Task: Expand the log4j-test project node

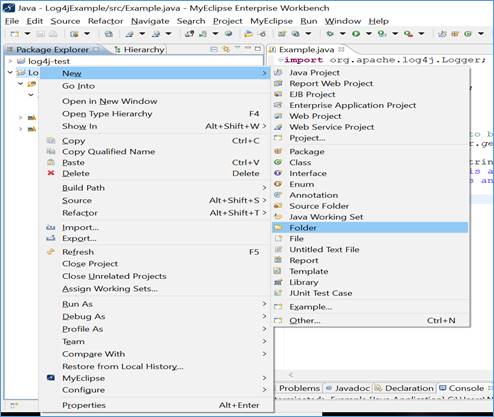Action: point(10,61)
